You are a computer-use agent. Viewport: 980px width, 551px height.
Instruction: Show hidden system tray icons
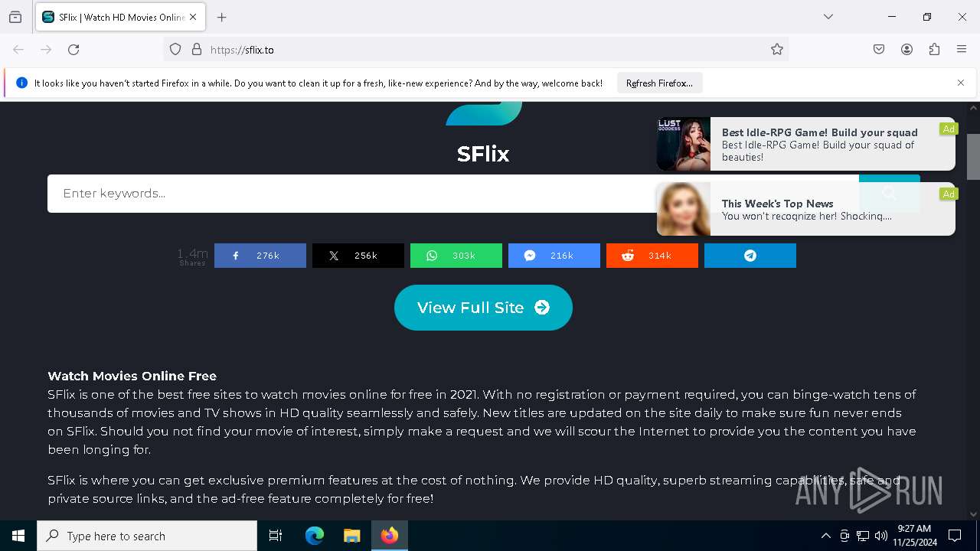point(825,536)
